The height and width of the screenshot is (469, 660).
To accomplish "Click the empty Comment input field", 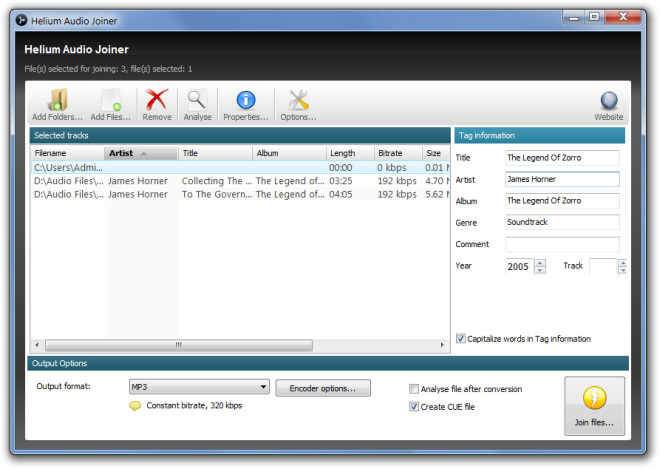I will [562, 244].
